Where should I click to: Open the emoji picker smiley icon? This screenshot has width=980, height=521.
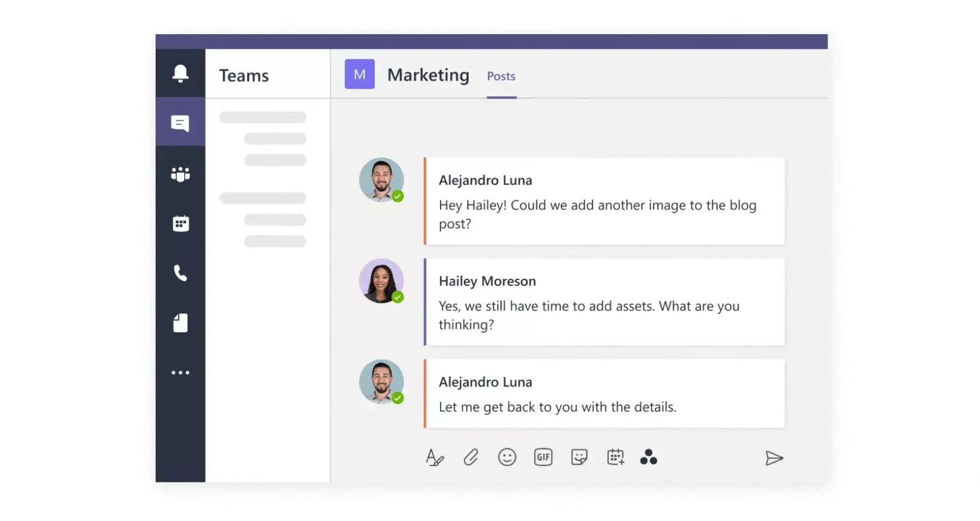506,457
